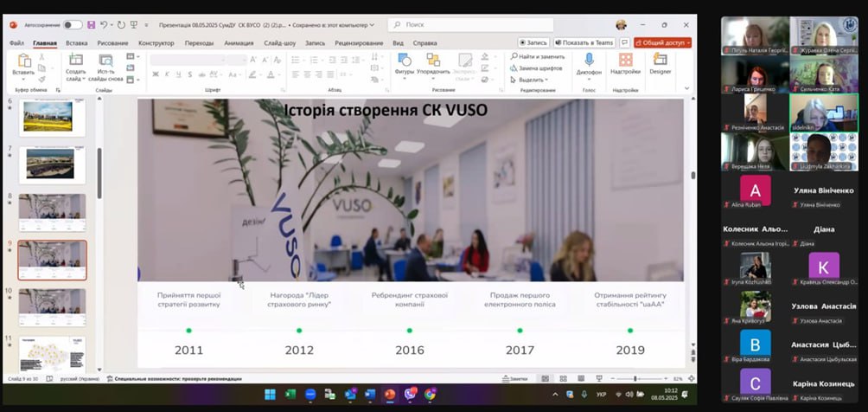The image size is (868, 412).
Task: Open the Надстройки add-ins icon
Action: pyautogui.click(x=626, y=60)
